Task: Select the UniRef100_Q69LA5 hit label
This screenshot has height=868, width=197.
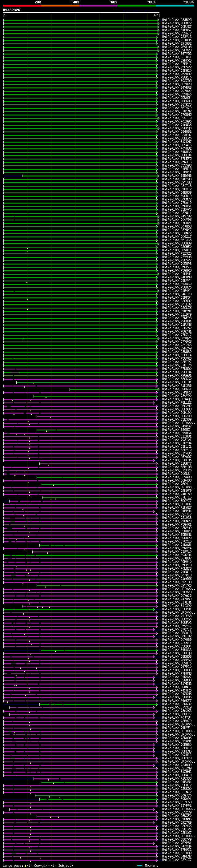Action: [177, 47]
